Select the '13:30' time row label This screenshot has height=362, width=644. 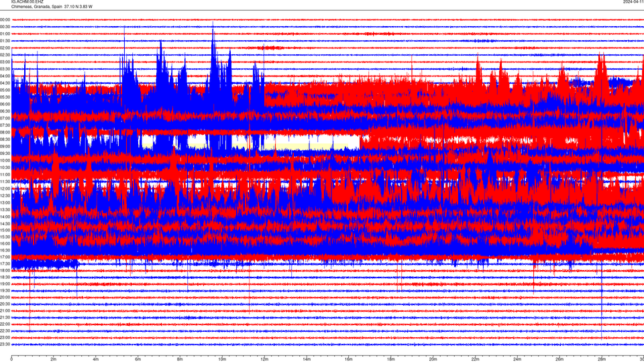coord(5,210)
